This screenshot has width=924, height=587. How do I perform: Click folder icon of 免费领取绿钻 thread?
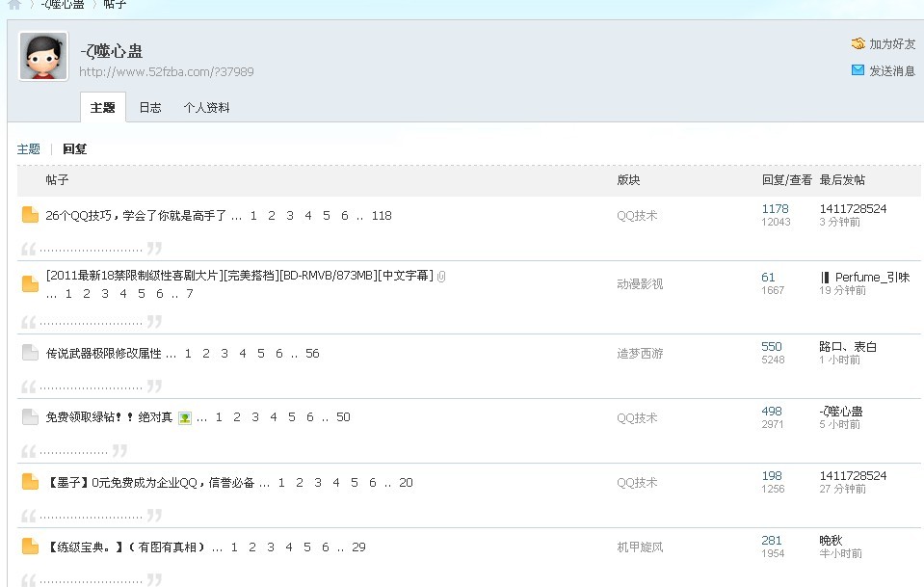30,416
